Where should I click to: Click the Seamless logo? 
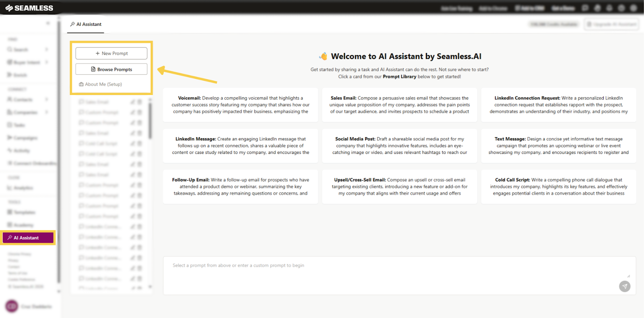pyautogui.click(x=29, y=8)
